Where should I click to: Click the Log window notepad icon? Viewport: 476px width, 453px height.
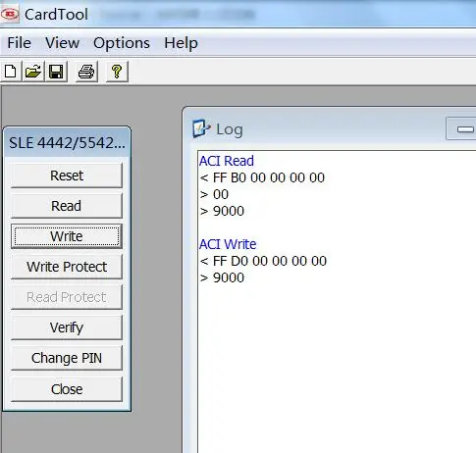[x=200, y=128]
